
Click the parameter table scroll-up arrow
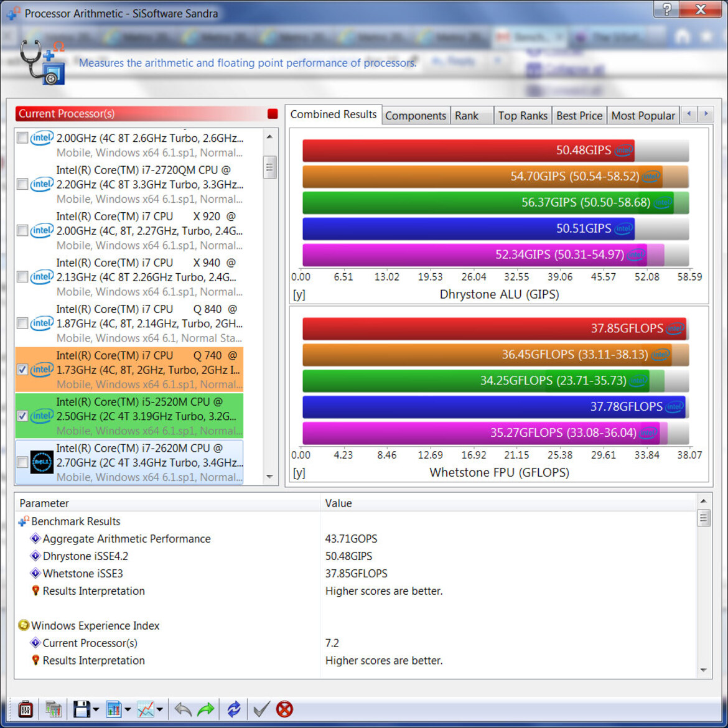703,501
